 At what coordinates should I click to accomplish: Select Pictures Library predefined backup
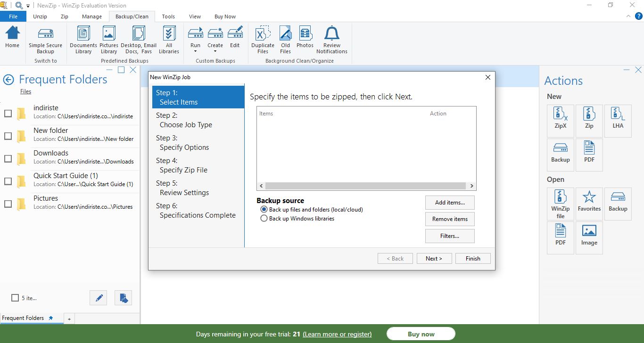click(x=109, y=41)
